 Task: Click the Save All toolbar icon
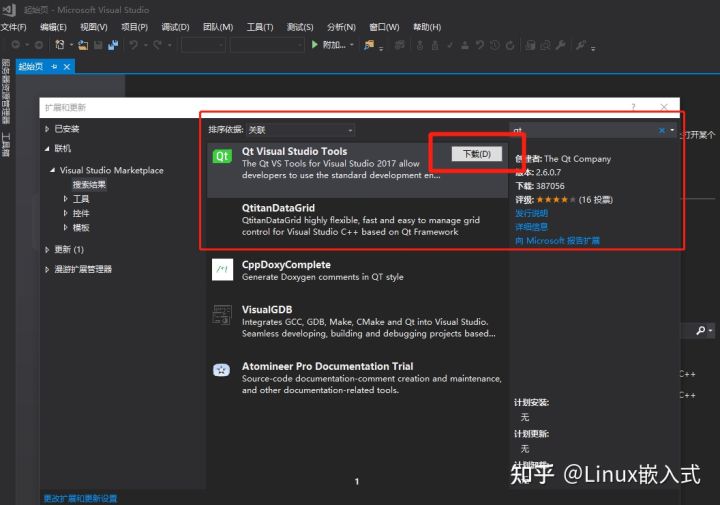click(x=111, y=45)
